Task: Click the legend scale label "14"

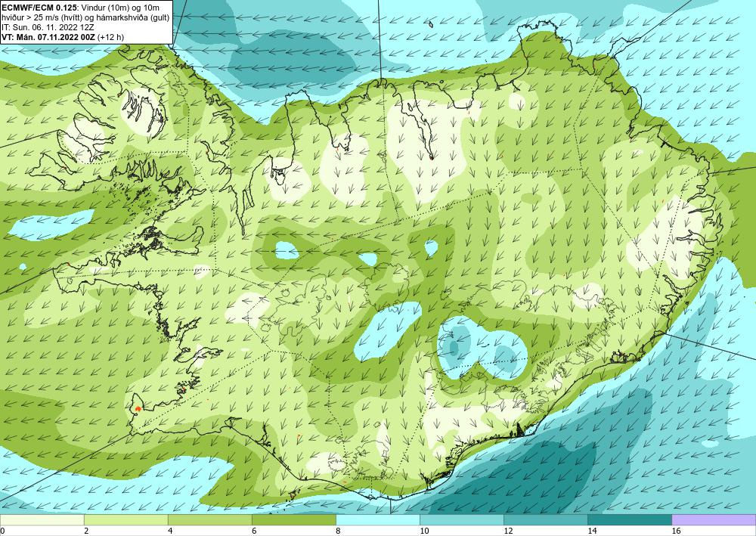Action: click(592, 531)
